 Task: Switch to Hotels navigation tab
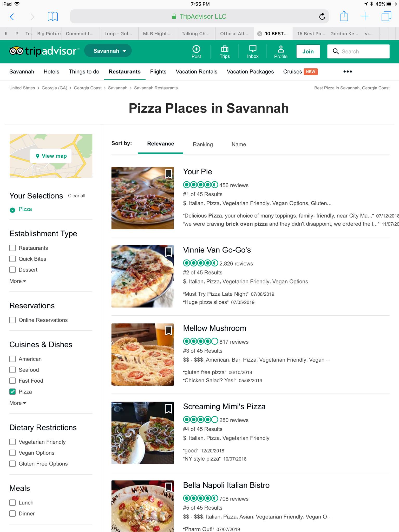pyautogui.click(x=51, y=71)
